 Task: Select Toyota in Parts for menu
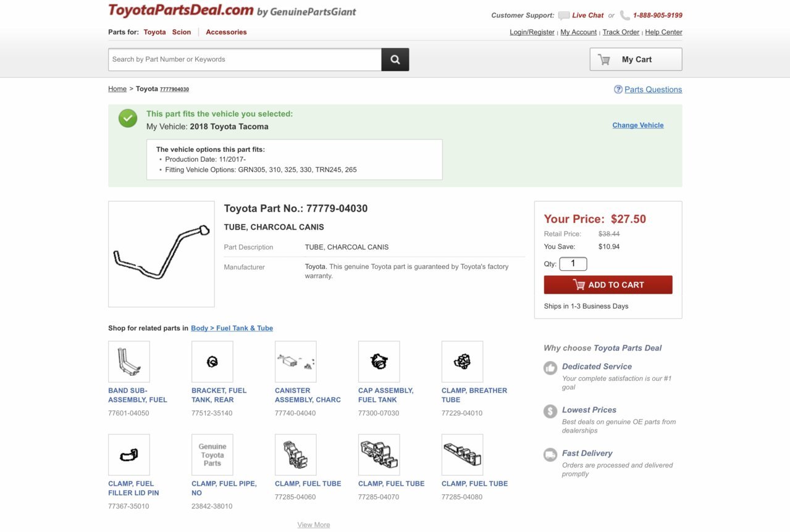tap(155, 32)
